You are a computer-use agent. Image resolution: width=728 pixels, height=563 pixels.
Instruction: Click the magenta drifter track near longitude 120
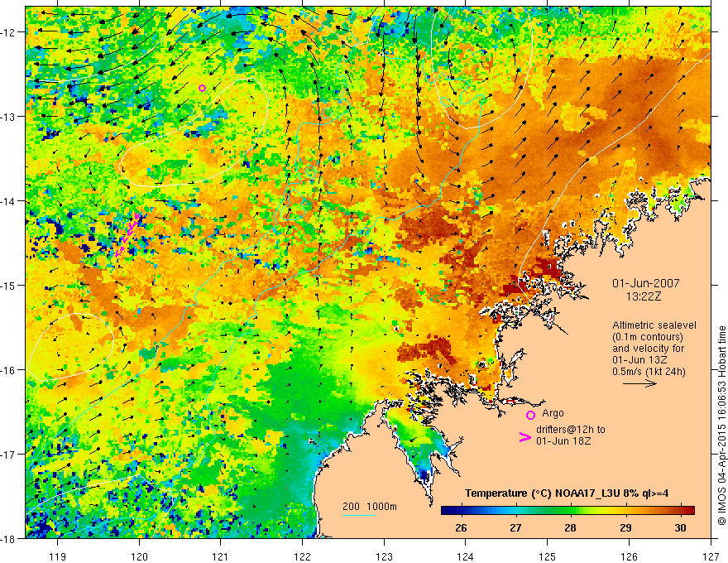127,234
